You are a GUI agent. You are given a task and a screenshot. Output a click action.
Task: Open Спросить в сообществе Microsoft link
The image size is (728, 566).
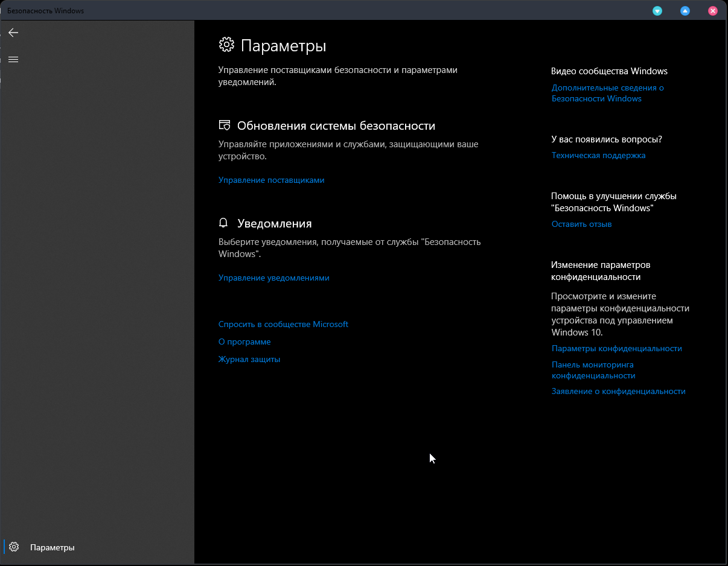pos(283,324)
